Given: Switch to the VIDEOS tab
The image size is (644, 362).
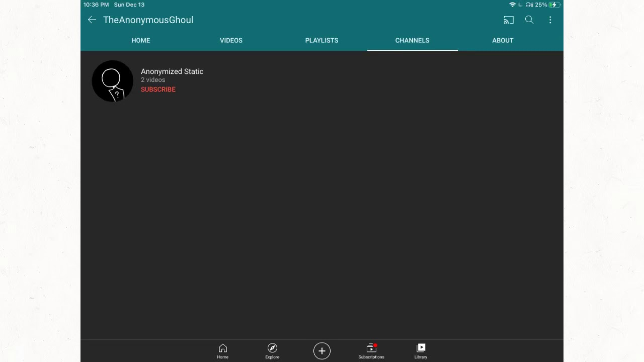Looking at the screenshot, I should (231, 40).
